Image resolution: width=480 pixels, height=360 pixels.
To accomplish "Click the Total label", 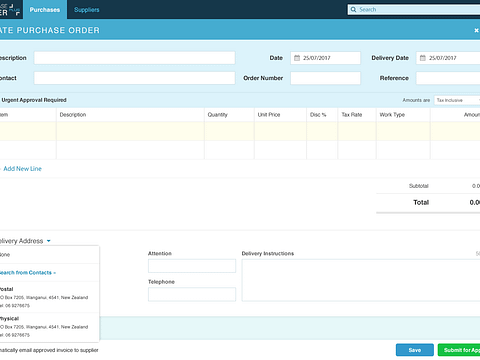I will (x=421, y=202).
